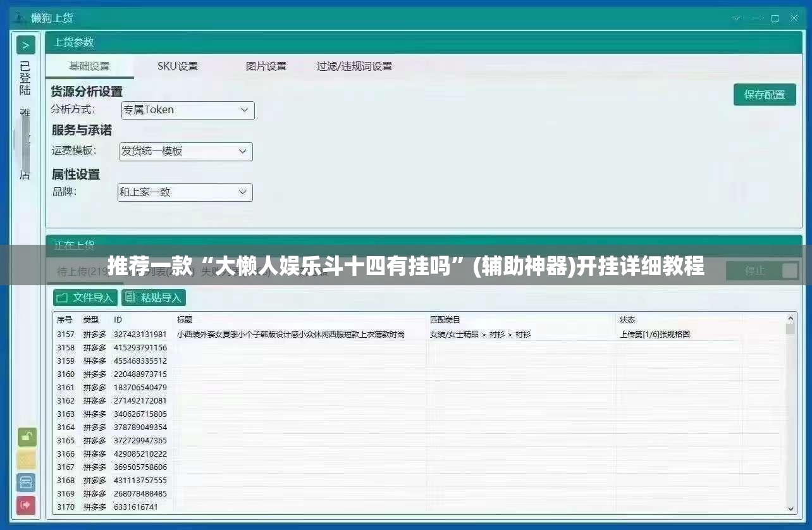
Task: Click the 文件导入 button
Action: click(x=85, y=297)
